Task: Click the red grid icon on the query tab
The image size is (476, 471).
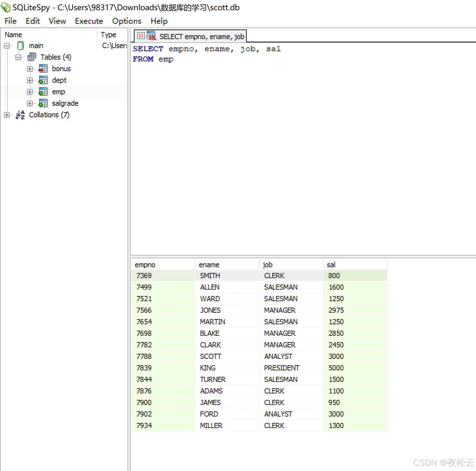Action: (141, 36)
